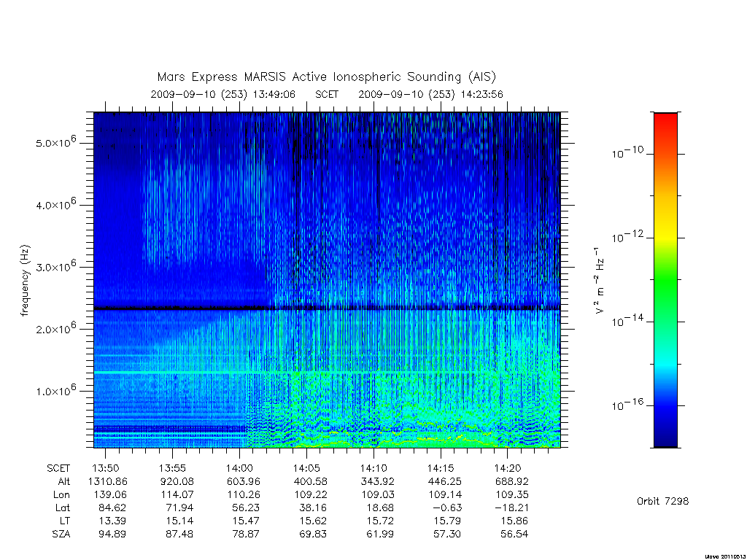Click the 13:50 SCET time label

click(x=106, y=468)
